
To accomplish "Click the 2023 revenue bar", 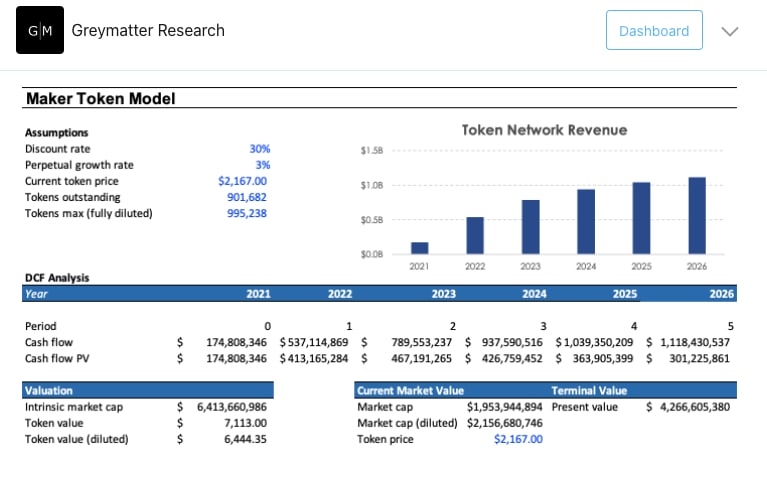I will tap(531, 227).
